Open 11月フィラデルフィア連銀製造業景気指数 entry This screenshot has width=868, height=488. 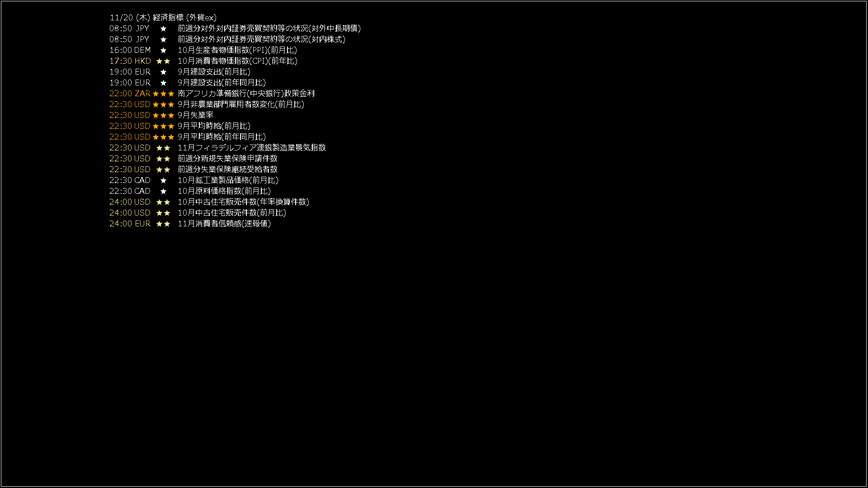(252, 148)
